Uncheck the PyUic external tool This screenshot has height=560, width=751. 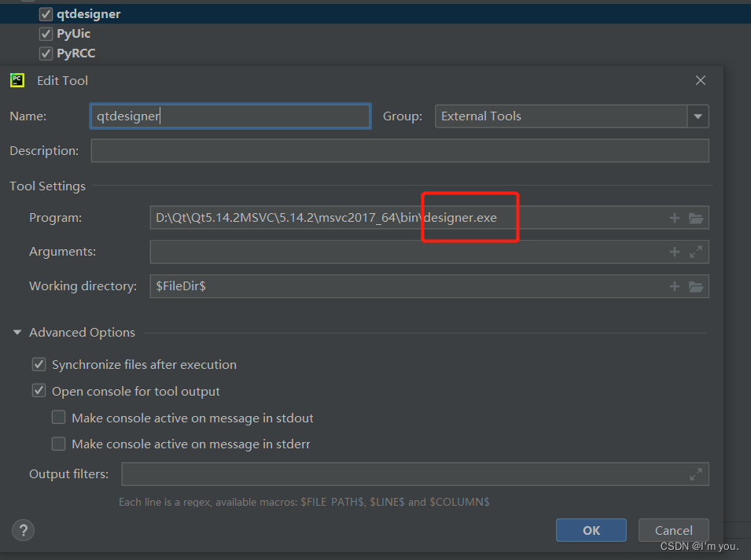[x=46, y=33]
